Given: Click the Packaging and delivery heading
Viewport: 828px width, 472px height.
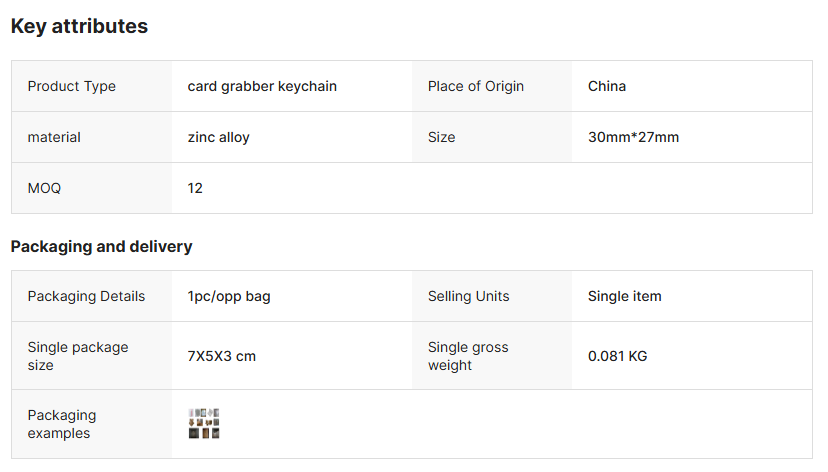Looking at the screenshot, I should click(x=101, y=246).
